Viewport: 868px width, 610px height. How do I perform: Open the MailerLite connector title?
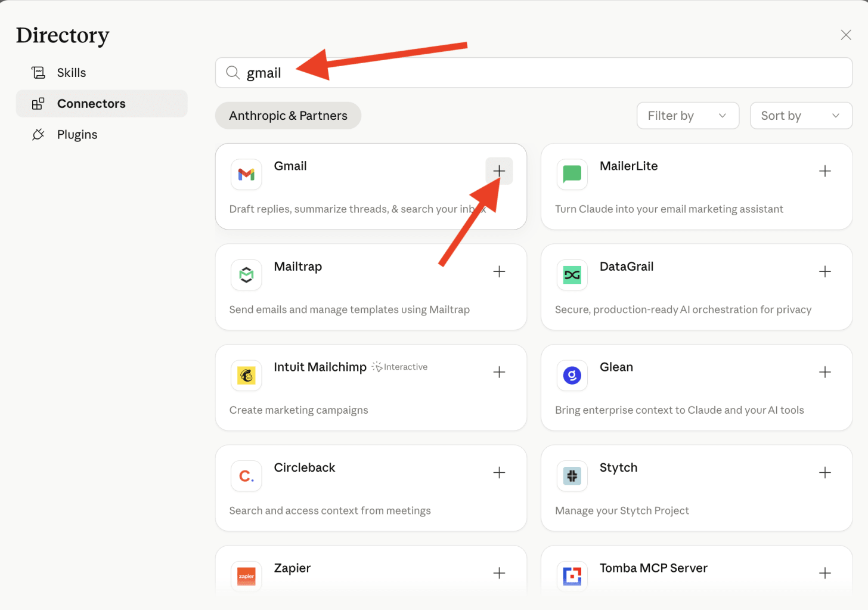click(628, 166)
